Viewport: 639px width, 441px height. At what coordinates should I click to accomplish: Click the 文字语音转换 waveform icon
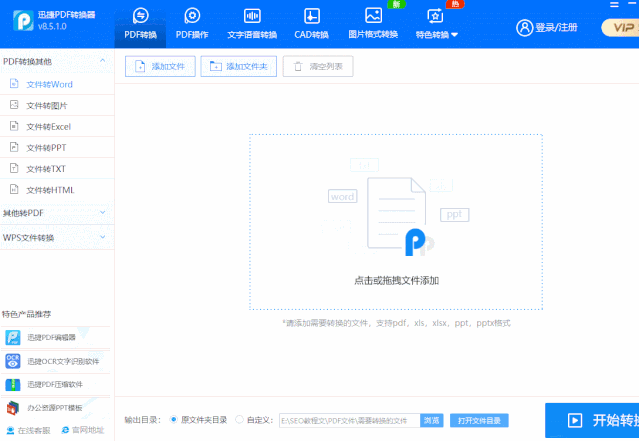(x=252, y=16)
